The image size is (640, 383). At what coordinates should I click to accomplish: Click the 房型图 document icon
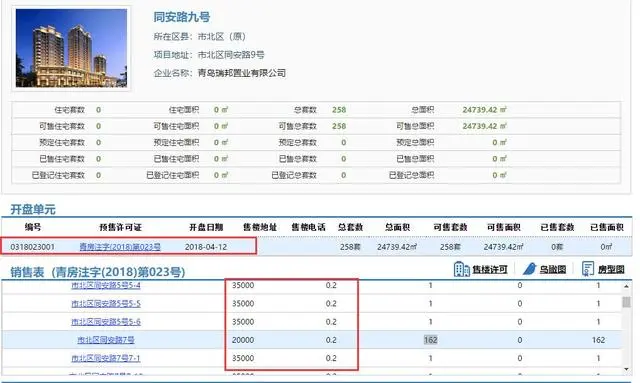pyautogui.click(x=588, y=269)
